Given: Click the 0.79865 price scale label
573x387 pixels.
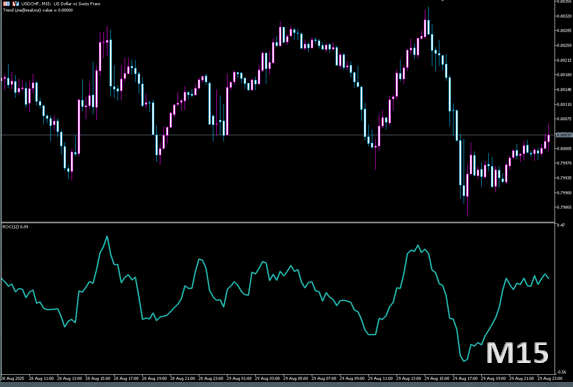Looking at the screenshot, I should (564, 207).
